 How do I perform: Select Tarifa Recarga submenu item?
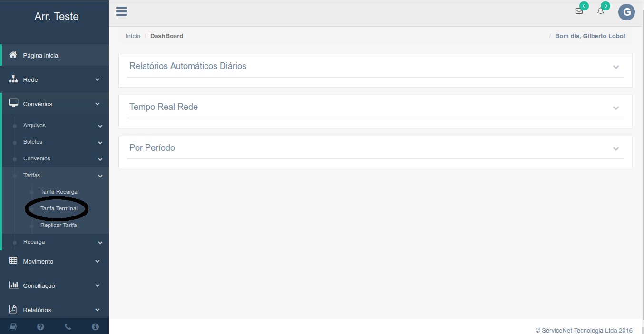click(x=59, y=192)
